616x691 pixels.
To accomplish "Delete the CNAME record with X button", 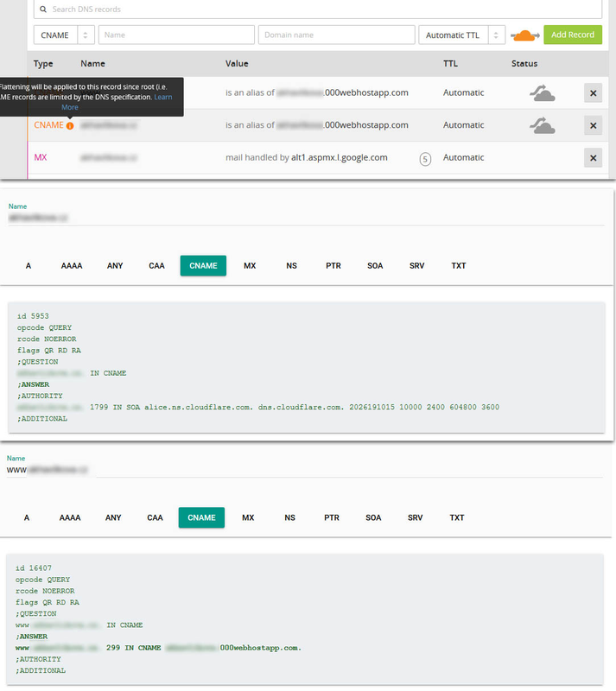I will (x=593, y=126).
